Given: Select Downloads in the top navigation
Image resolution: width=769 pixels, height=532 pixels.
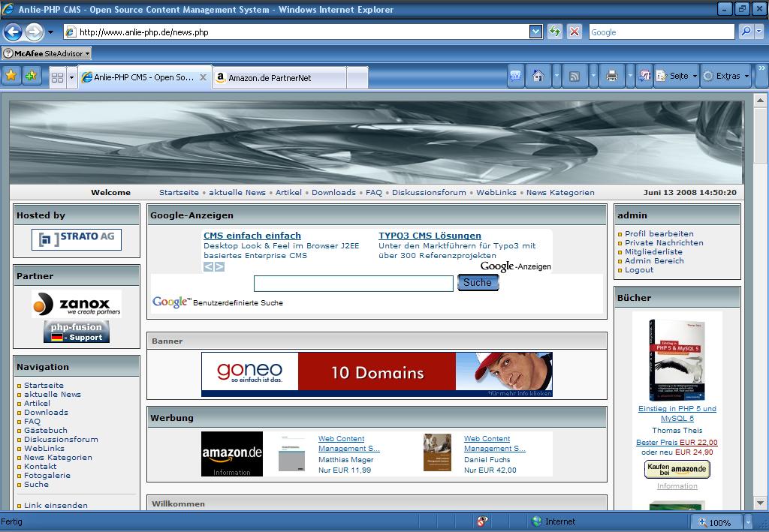Looking at the screenshot, I should (x=333, y=192).
